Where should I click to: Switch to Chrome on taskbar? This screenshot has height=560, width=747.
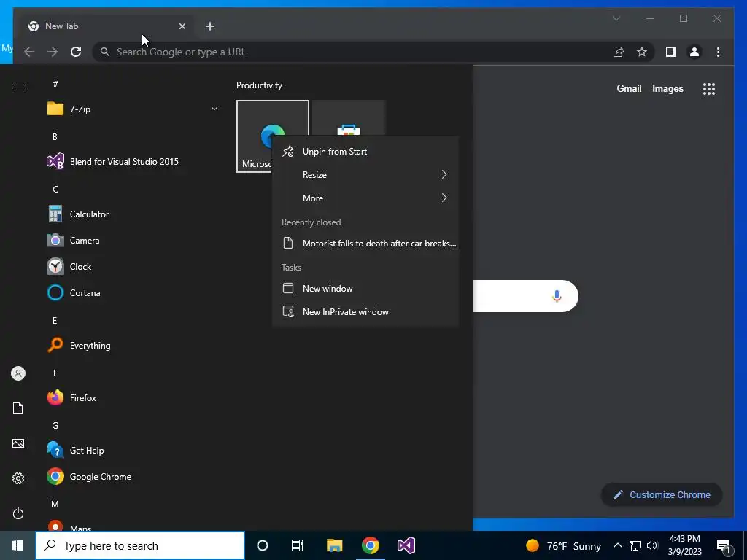(x=370, y=545)
